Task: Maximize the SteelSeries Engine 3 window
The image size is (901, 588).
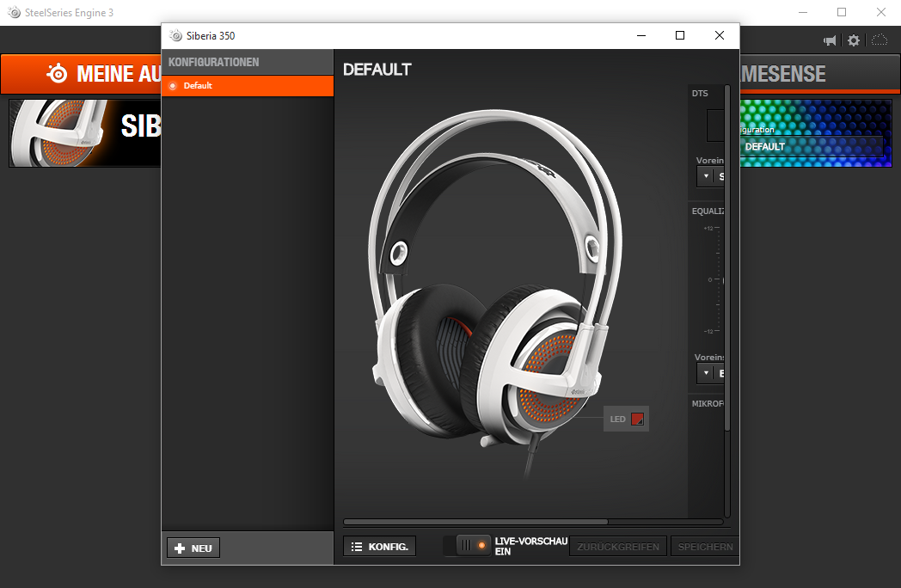Action: tap(842, 12)
